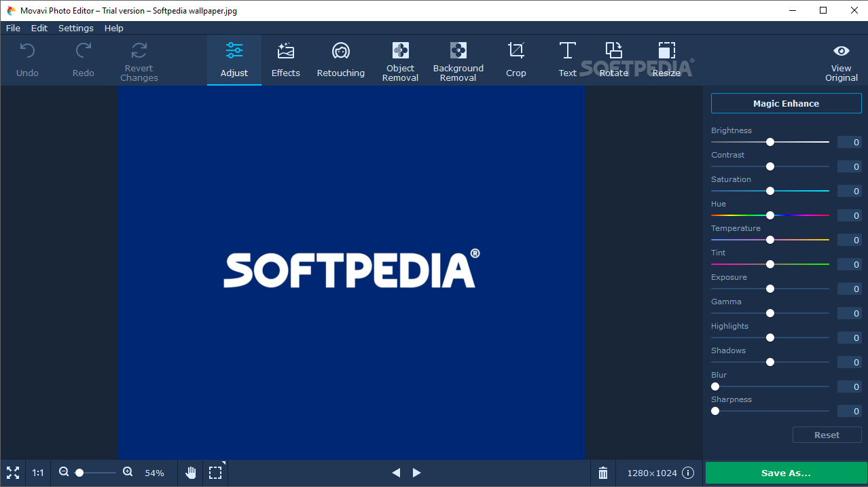Click the Contrast value field

pos(849,166)
